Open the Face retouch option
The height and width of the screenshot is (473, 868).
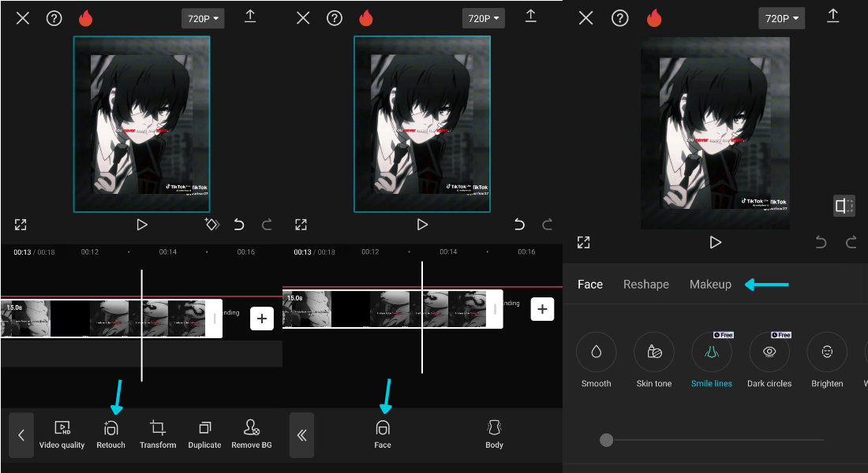pyautogui.click(x=383, y=435)
